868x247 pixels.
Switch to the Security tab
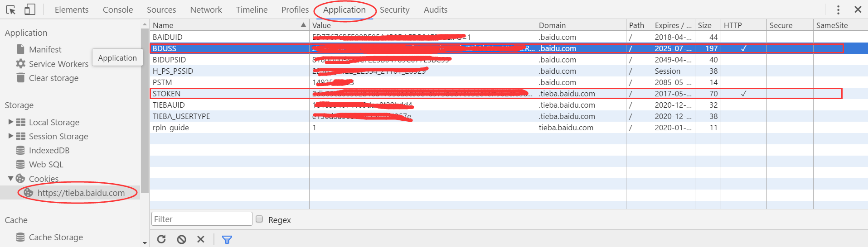point(395,9)
